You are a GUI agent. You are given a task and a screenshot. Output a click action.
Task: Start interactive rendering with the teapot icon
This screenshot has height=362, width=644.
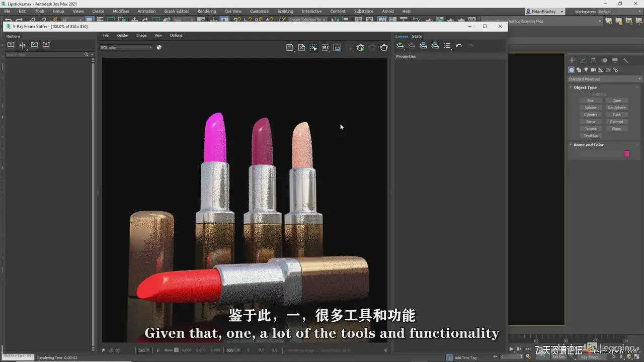tap(360, 47)
